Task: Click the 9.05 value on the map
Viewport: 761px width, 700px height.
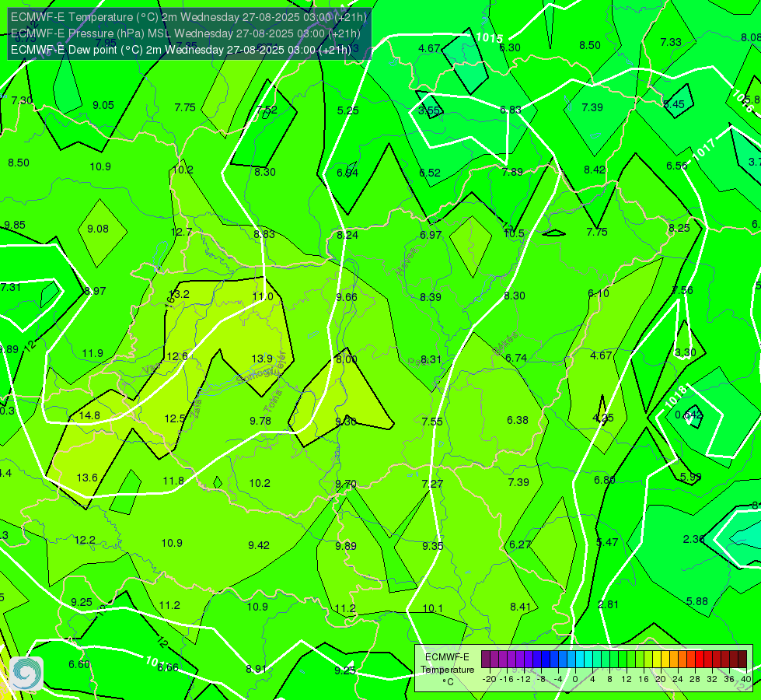Action: point(103,105)
